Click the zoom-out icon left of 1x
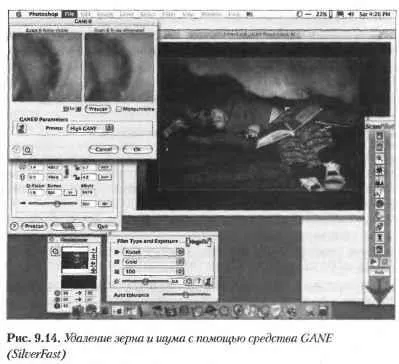 (x=65, y=109)
